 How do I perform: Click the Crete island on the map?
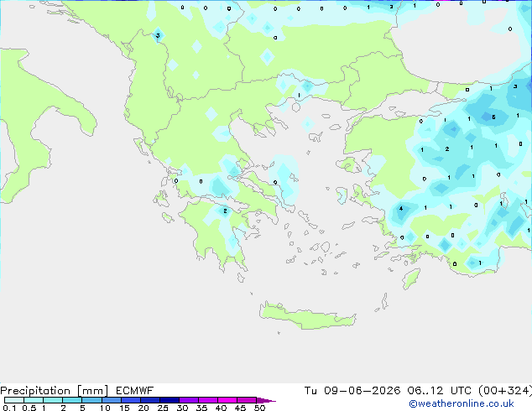[307, 316]
